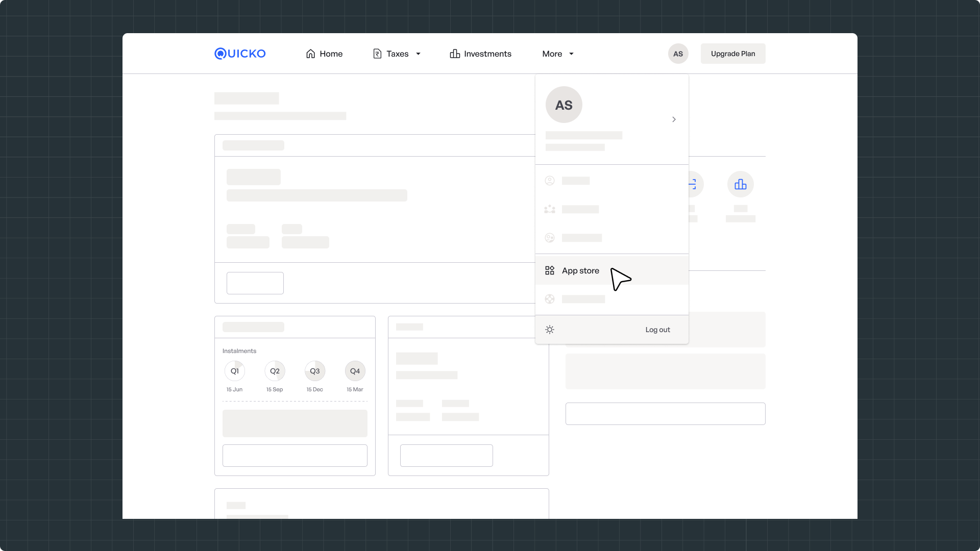The width and height of the screenshot is (980, 551).
Task: Click the Home house icon
Action: pos(310,54)
